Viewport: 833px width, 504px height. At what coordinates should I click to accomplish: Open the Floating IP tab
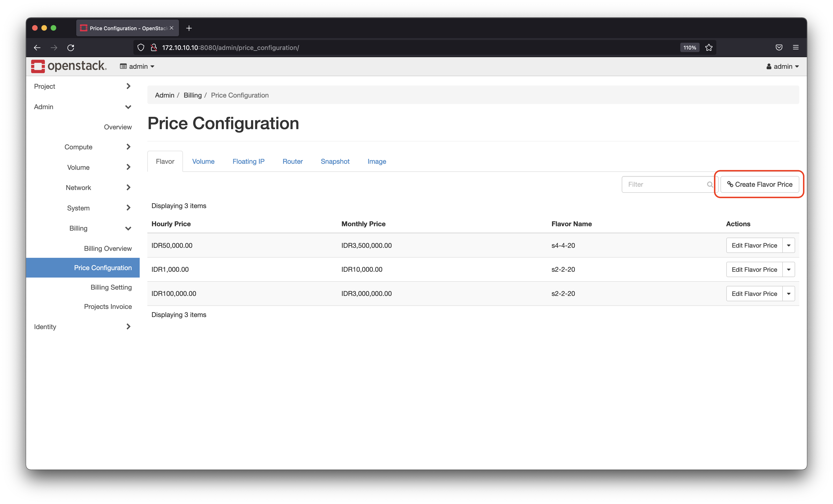[x=248, y=160]
